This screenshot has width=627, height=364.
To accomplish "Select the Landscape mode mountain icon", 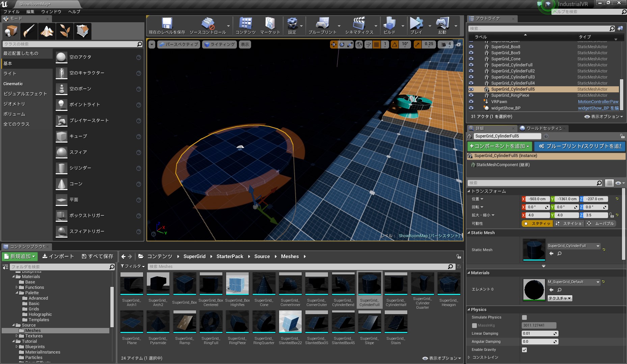I will (x=47, y=31).
